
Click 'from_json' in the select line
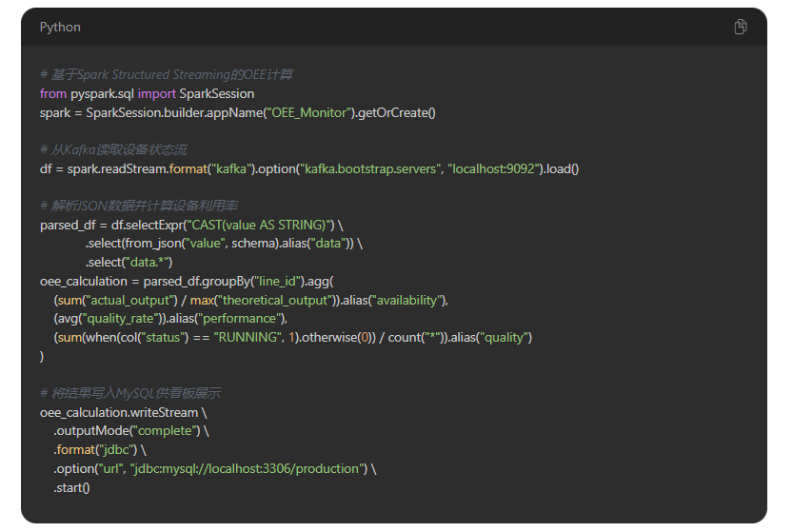(153, 244)
